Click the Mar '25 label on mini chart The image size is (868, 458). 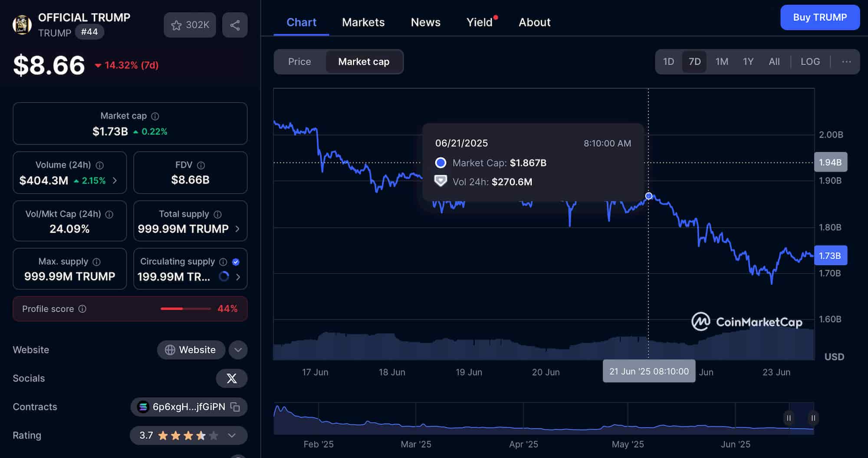pos(416,444)
